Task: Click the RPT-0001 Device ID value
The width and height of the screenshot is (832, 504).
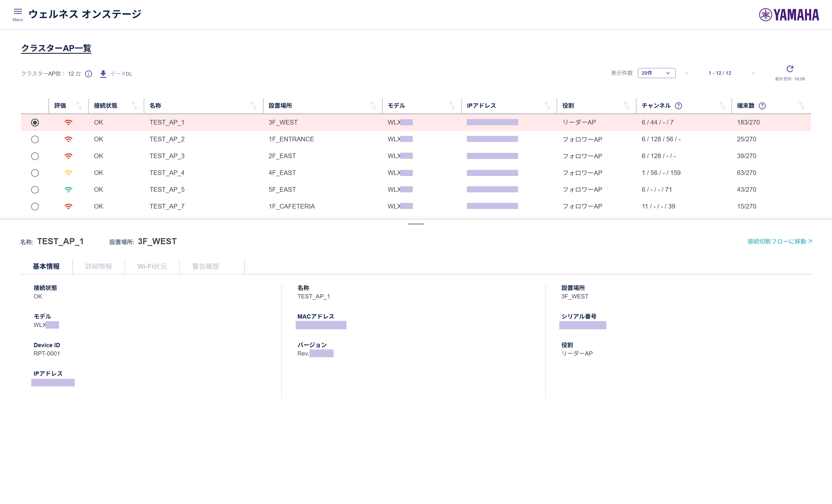Action: tap(47, 354)
